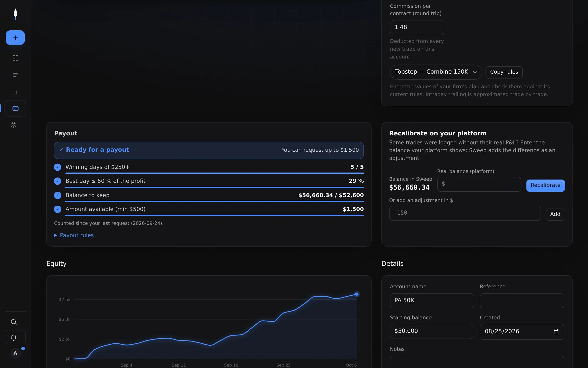This screenshot has width=588, height=368.
Task: Click the Amount available check circle
Action: (x=58, y=209)
